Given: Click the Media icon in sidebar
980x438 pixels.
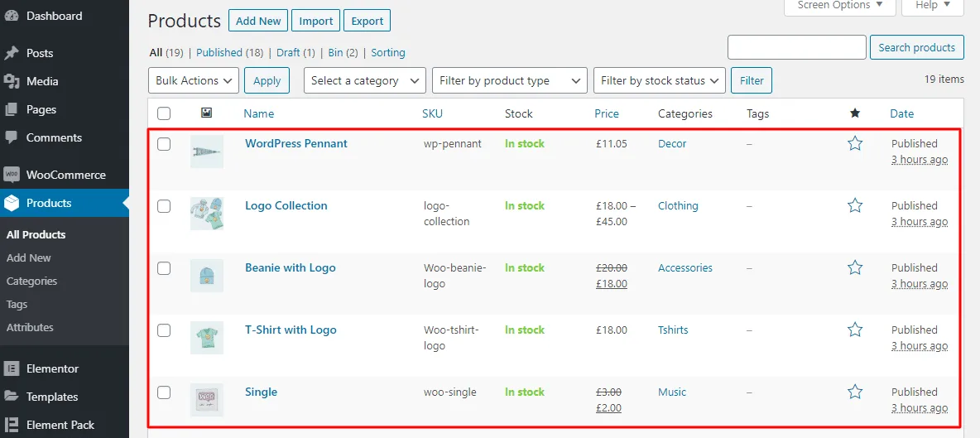Looking at the screenshot, I should coord(12,81).
